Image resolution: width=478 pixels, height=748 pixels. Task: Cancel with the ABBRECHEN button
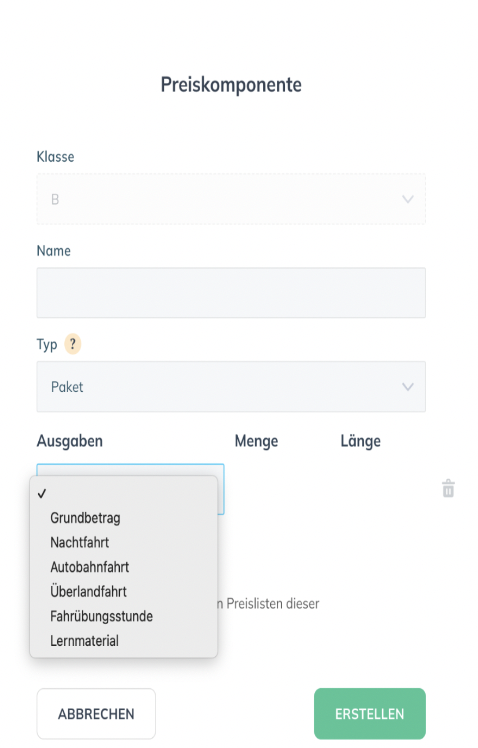coord(96,714)
